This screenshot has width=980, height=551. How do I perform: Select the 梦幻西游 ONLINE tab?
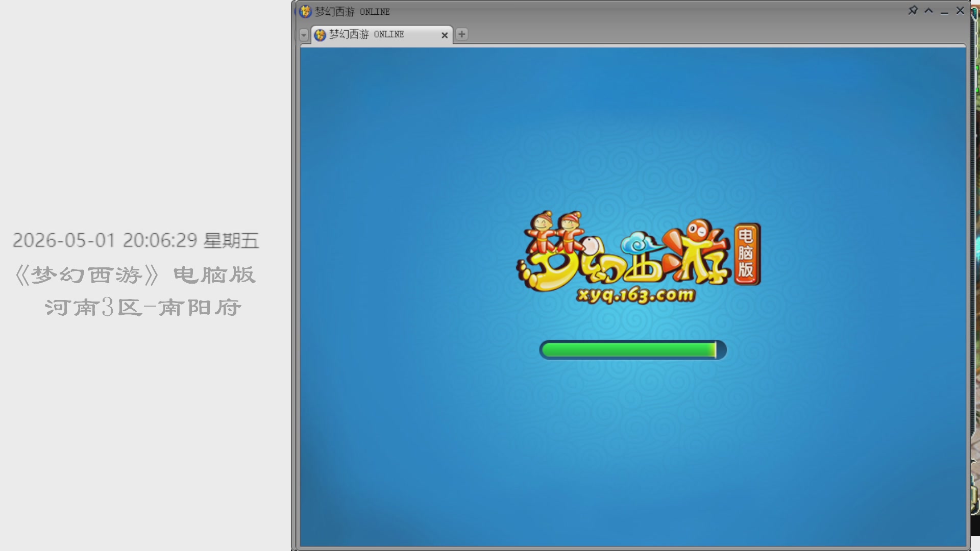(382, 35)
